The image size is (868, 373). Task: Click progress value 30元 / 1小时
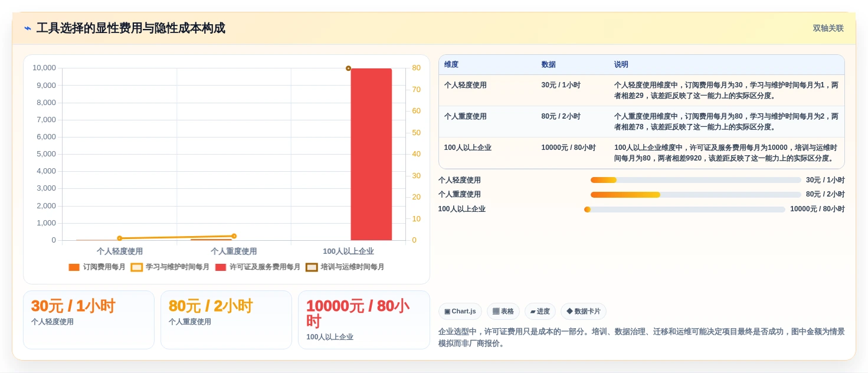tap(825, 180)
